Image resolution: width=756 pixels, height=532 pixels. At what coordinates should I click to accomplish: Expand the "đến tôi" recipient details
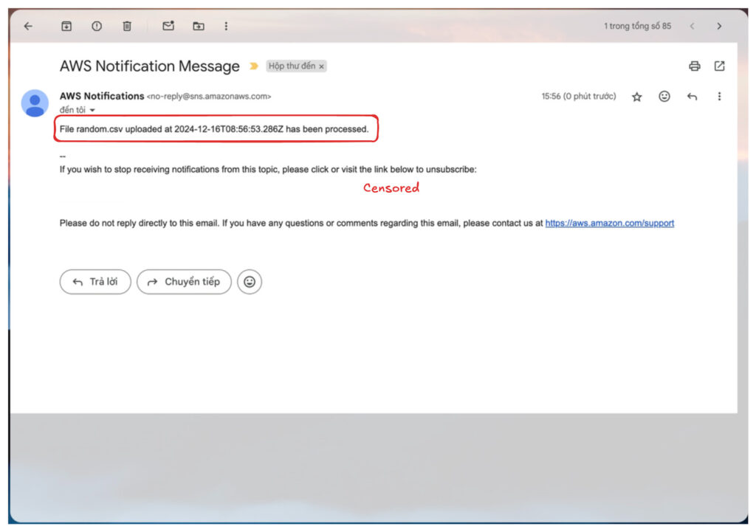click(92, 111)
